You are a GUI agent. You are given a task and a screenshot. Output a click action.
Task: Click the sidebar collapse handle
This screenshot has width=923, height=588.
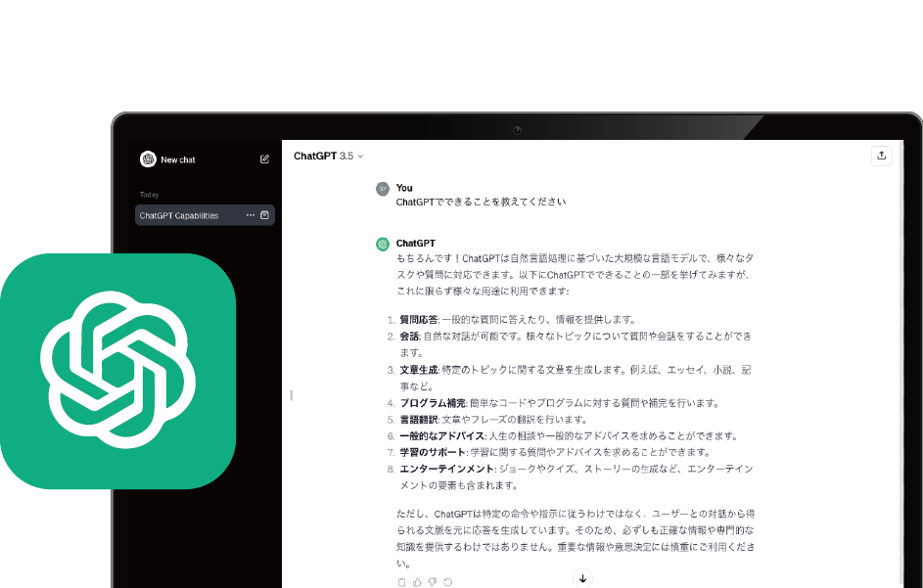[292, 395]
